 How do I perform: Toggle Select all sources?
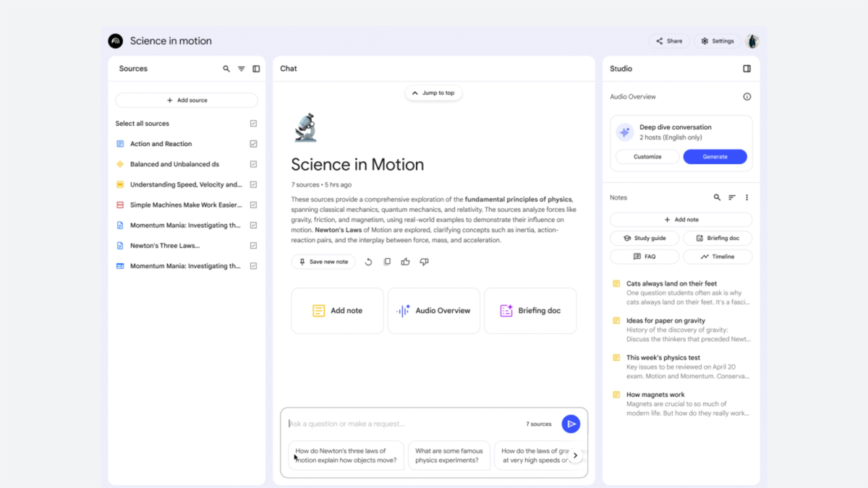click(x=252, y=123)
